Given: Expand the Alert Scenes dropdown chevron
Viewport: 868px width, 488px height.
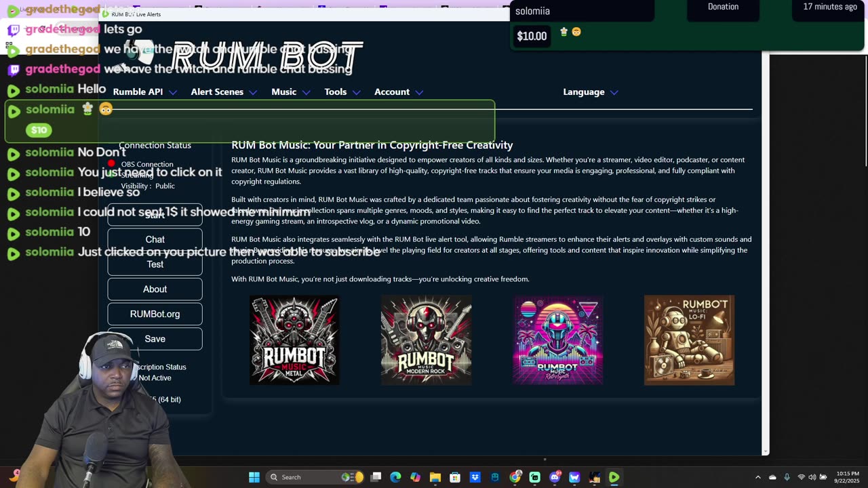Looking at the screenshot, I should tap(253, 92).
